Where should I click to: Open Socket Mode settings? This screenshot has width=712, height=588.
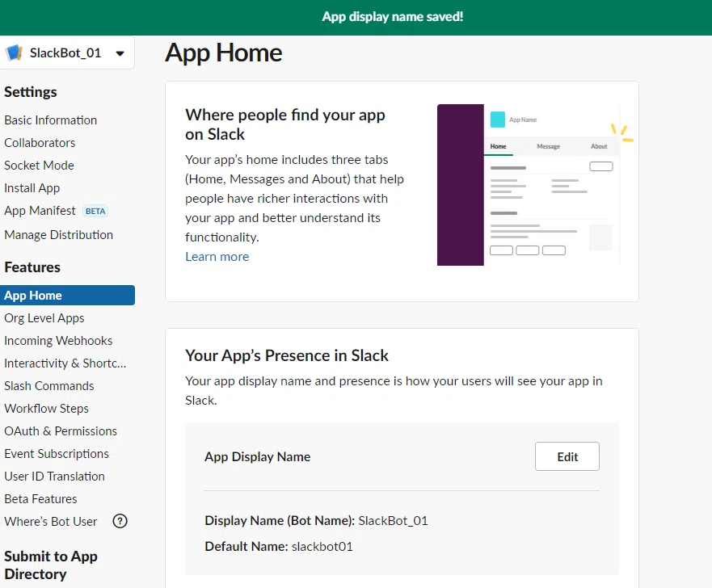point(39,166)
